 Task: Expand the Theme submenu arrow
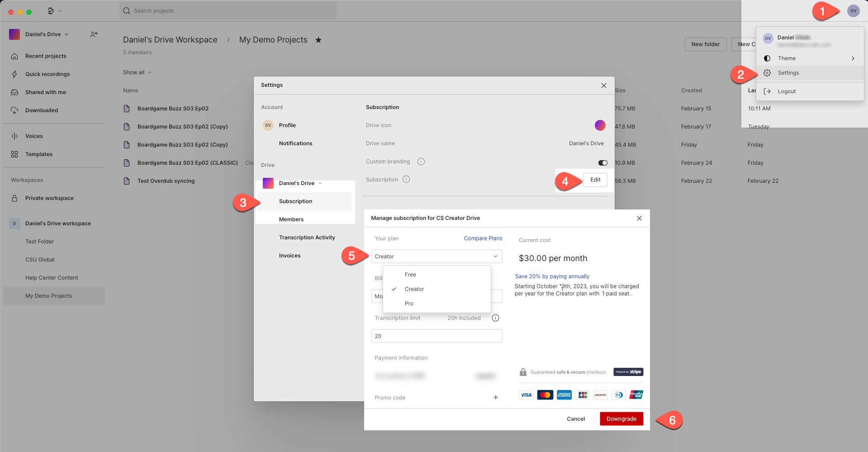coord(853,58)
